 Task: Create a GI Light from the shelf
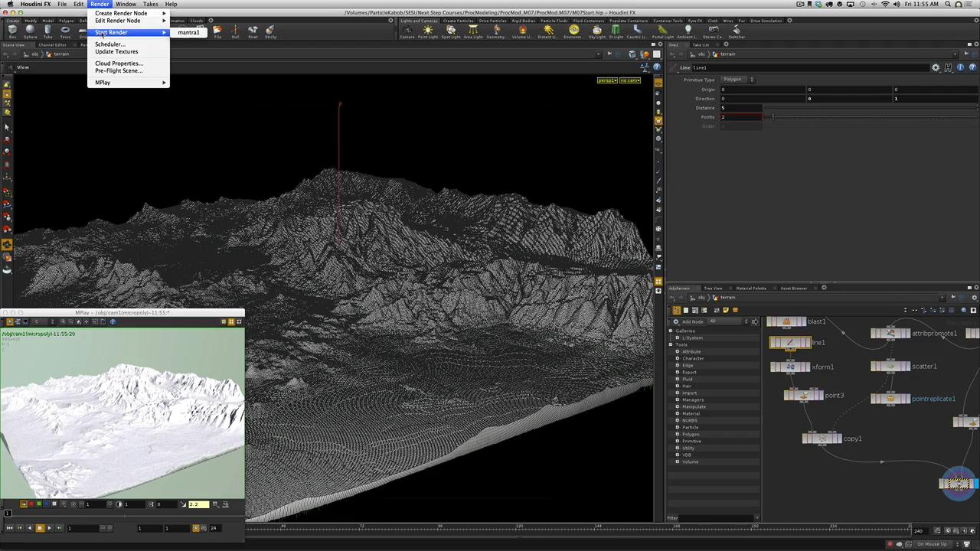coord(616,31)
